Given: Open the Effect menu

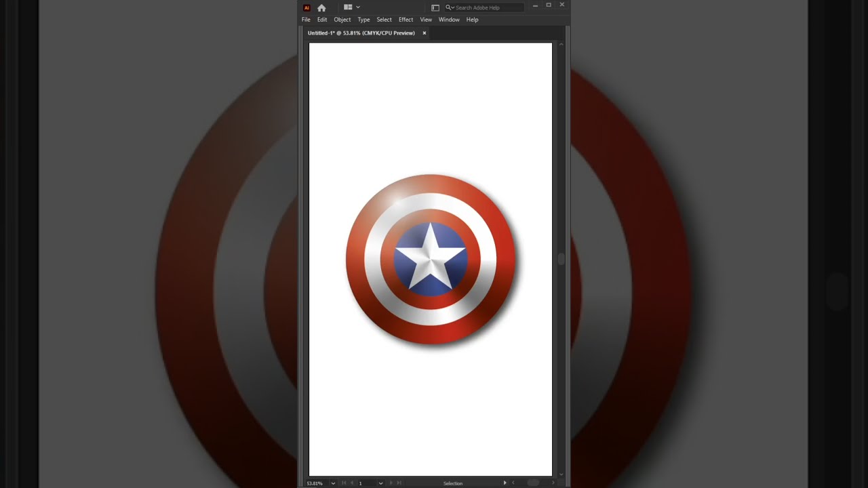Looking at the screenshot, I should [406, 20].
